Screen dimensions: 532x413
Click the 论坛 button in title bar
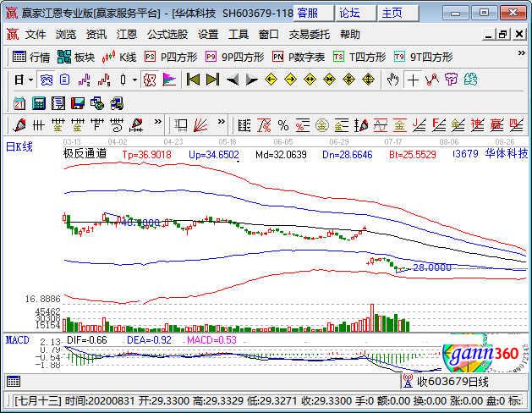[x=356, y=14]
